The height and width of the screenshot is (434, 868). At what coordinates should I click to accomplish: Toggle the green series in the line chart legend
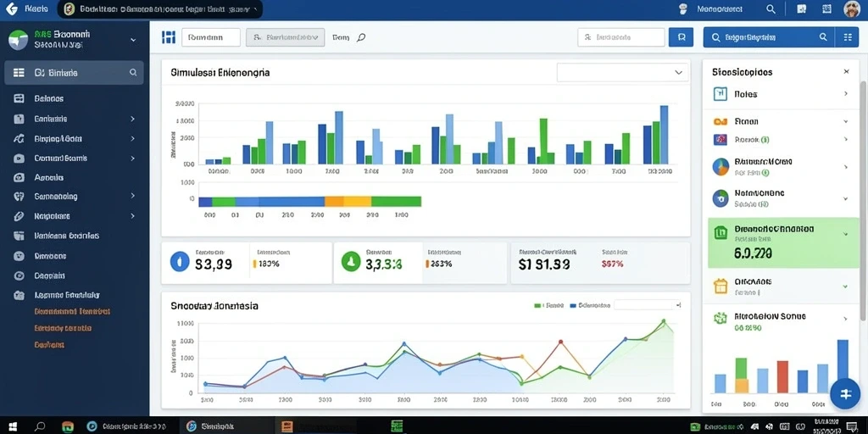pos(548,305)
